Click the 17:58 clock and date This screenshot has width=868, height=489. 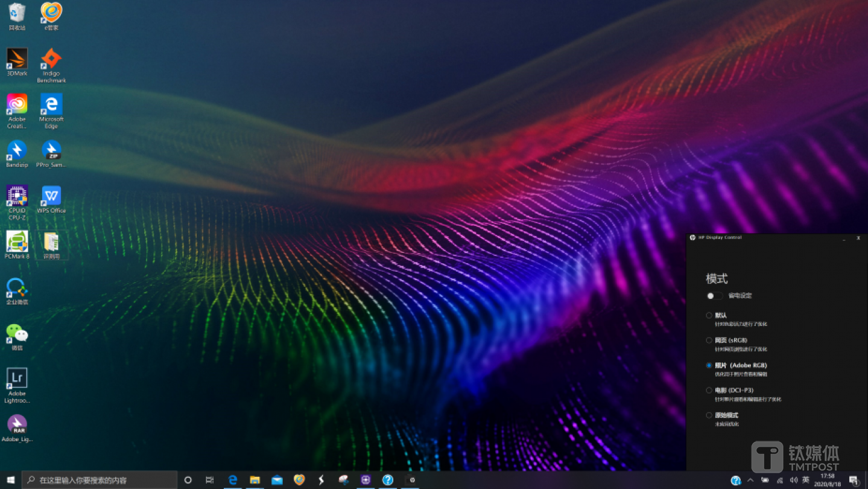pos(827,480)
